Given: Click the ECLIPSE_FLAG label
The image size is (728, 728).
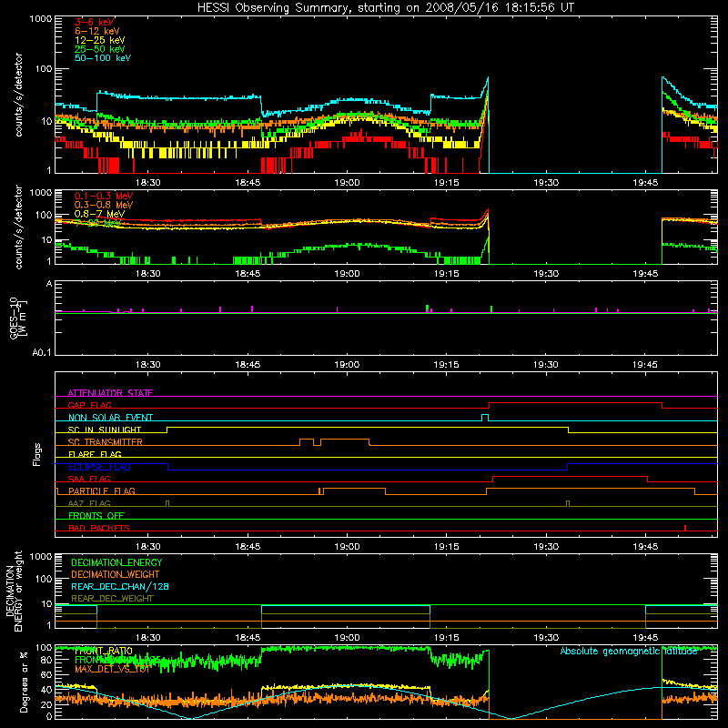Looking at the screenshot, I should (99, 467).
